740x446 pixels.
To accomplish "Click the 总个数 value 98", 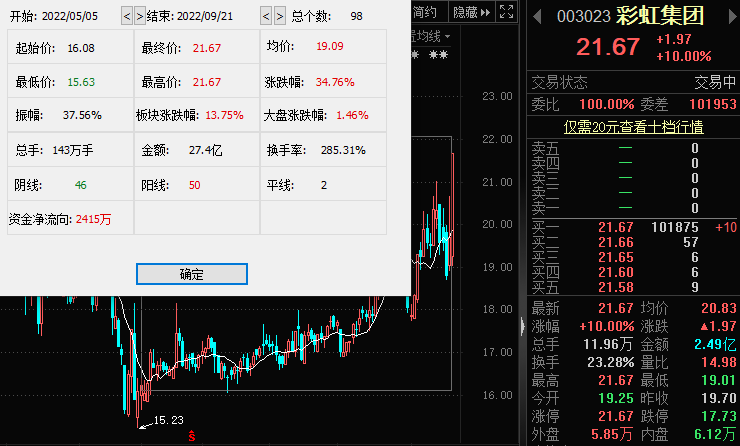I will coord(356,17).
